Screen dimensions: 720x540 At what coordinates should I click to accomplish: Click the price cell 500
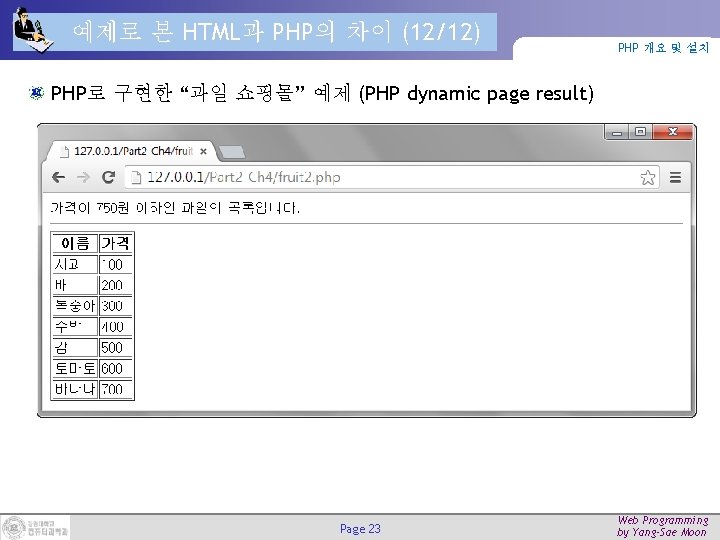point(116,347)
